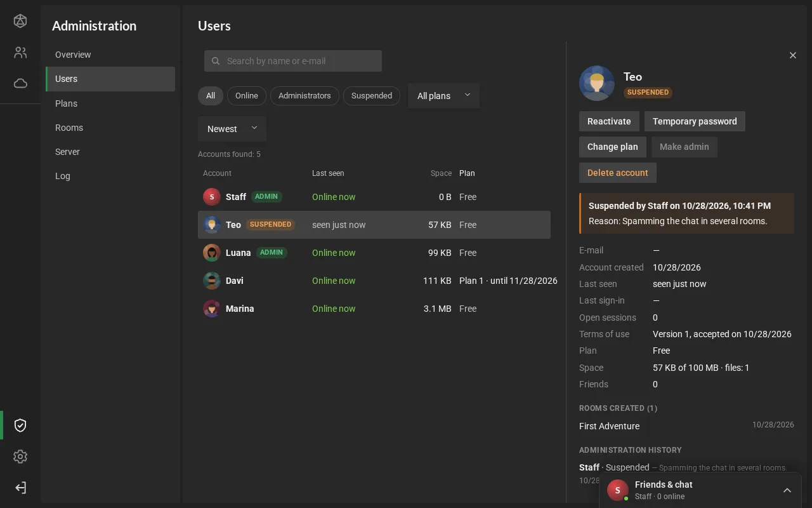
Task: Open the friends people icon in sidebar
Action: click(x=20, y=53)
